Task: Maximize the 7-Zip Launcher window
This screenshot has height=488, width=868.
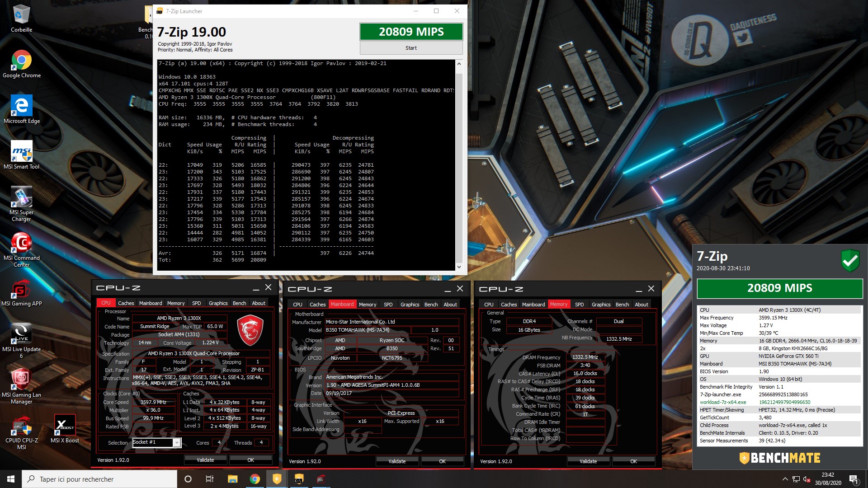Action: coord(436,11)
